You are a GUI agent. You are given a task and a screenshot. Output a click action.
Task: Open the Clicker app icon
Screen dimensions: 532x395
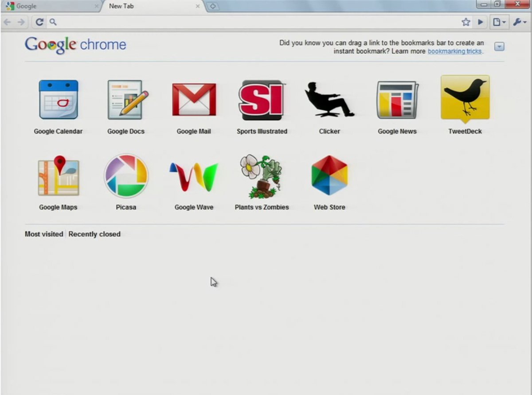[x=329, y=100]
